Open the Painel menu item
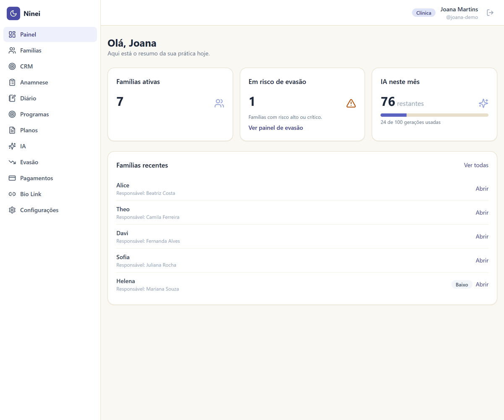504x420 pixels. pos(50,34)
